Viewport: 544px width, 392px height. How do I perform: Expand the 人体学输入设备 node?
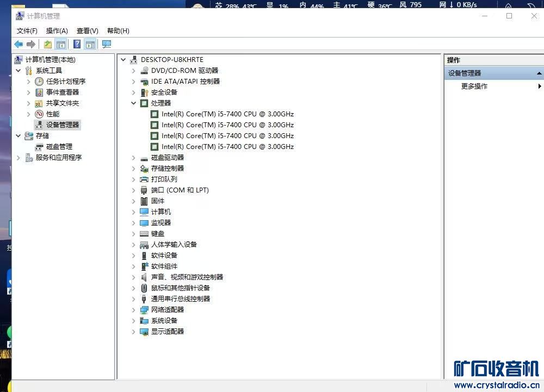click(x=134, y=245)
